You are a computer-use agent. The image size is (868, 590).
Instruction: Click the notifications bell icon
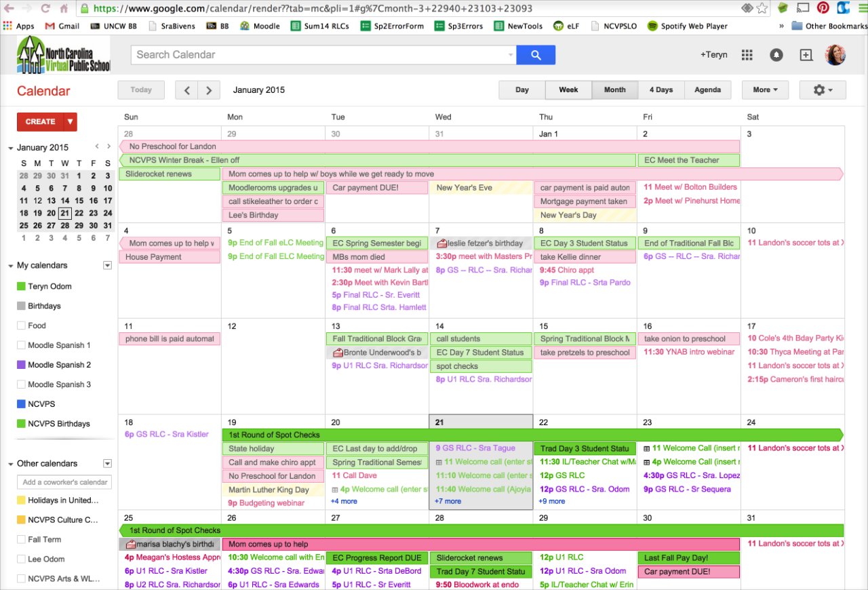click(x=776, y=55)
